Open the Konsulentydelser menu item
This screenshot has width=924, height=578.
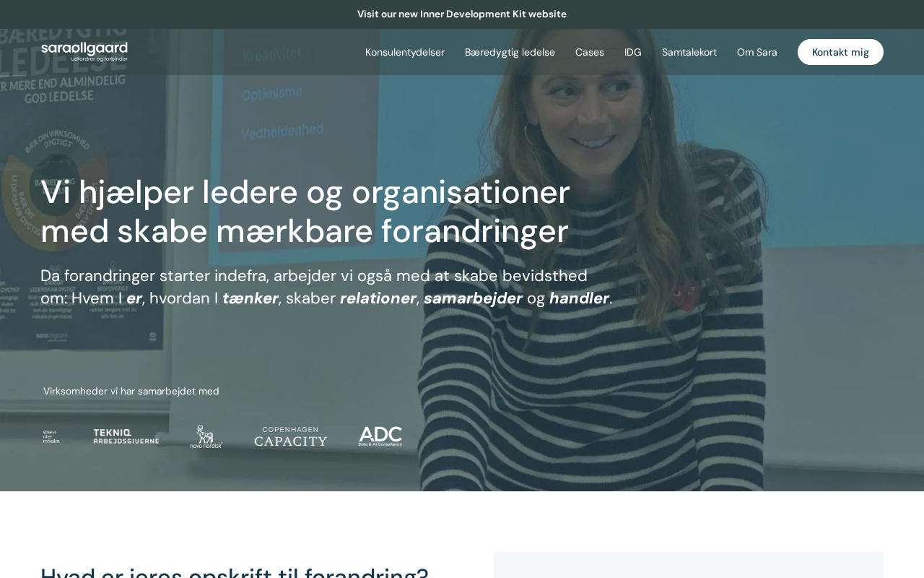[x=405, y=52]
